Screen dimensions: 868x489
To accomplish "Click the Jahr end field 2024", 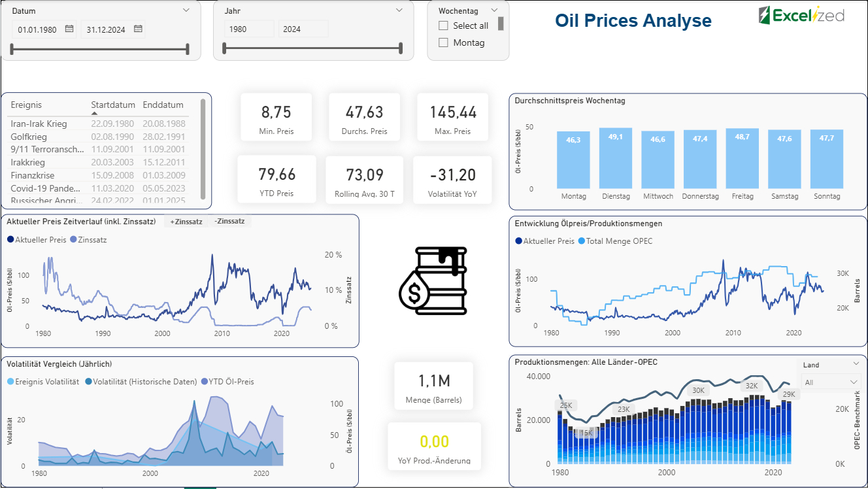I will point(303,29).
